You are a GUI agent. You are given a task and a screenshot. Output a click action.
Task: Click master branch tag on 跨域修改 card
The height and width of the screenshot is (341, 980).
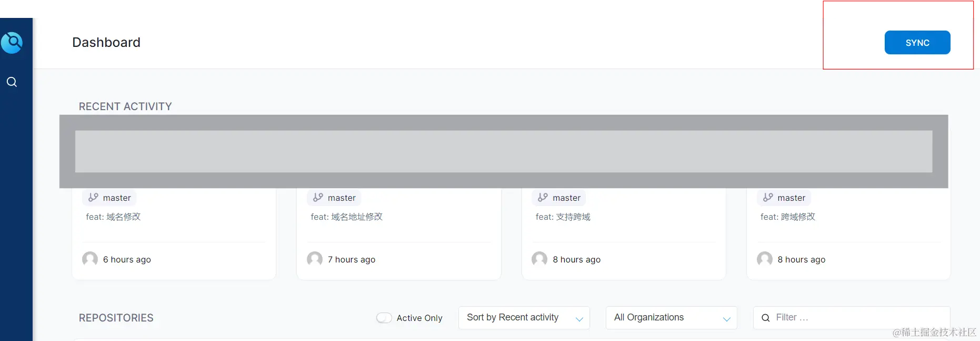(x=784, y=198)
